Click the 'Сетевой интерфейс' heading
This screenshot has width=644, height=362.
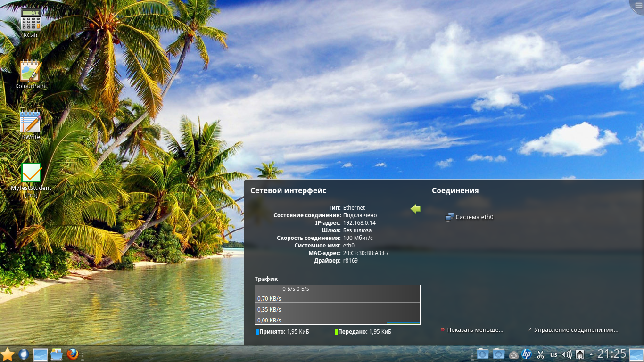288,191
